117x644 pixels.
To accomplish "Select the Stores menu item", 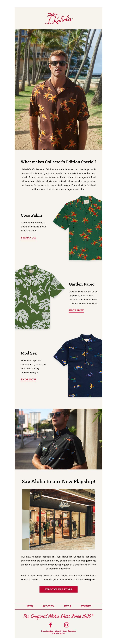I will tap(86, 606).
